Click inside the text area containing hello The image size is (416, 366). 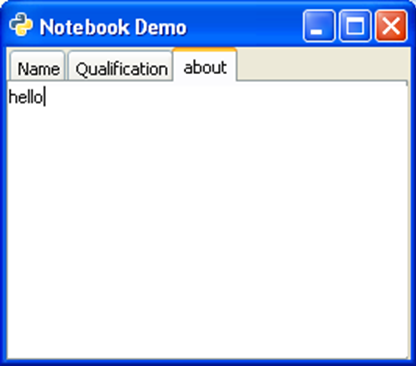(x=207, y=220)
